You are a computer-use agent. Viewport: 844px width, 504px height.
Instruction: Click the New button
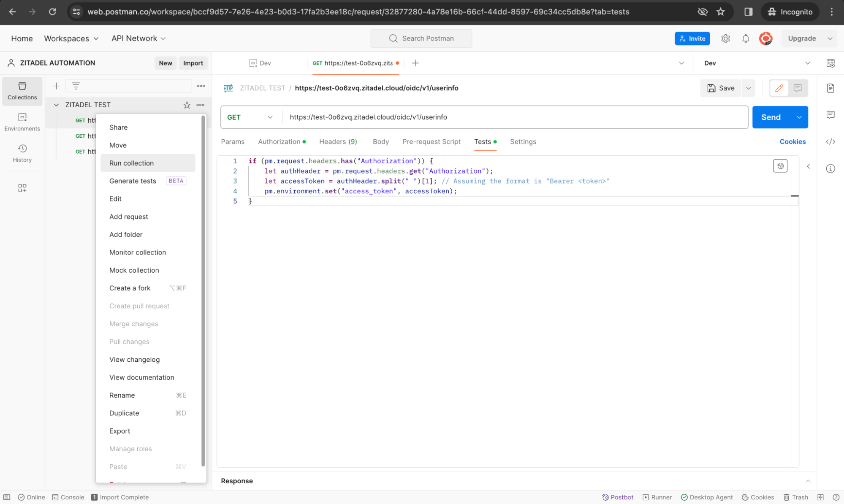coord(165,63)
